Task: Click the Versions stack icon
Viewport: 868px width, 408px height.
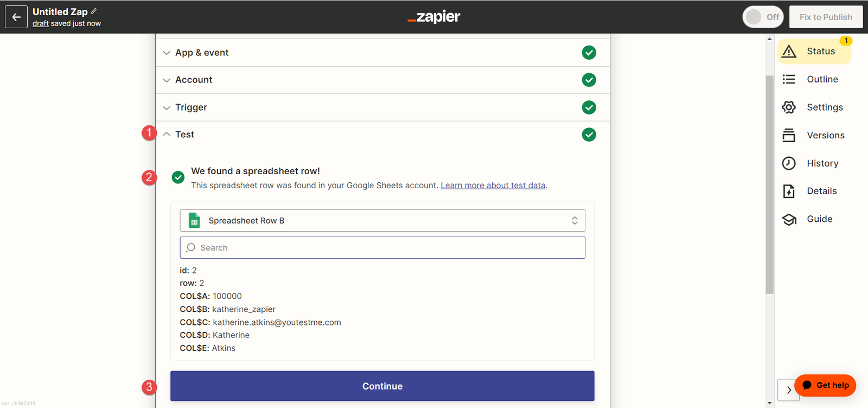Action: [789, 135]
